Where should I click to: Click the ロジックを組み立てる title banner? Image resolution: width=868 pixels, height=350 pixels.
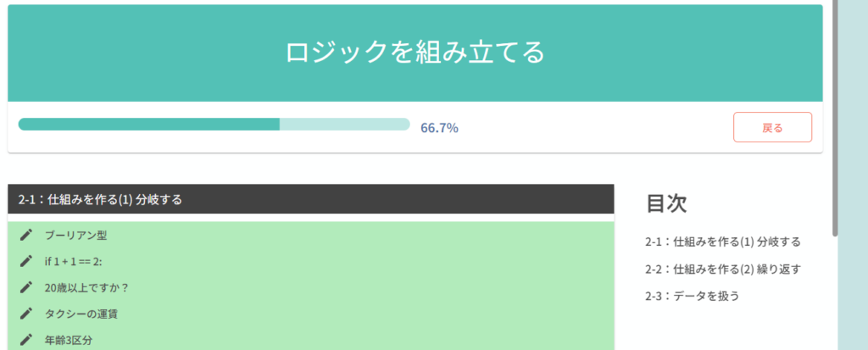[x=415, y=53]
